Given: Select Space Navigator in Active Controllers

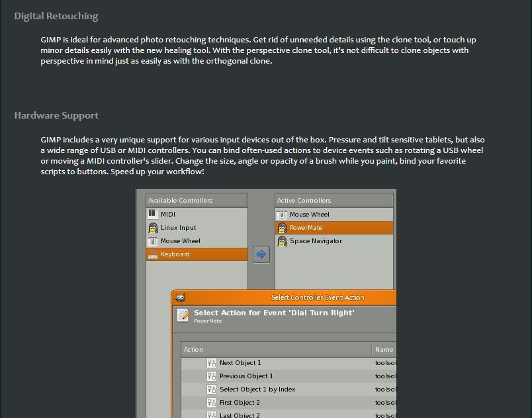Looking at the screenshot, I should click(x=334, y=241).
